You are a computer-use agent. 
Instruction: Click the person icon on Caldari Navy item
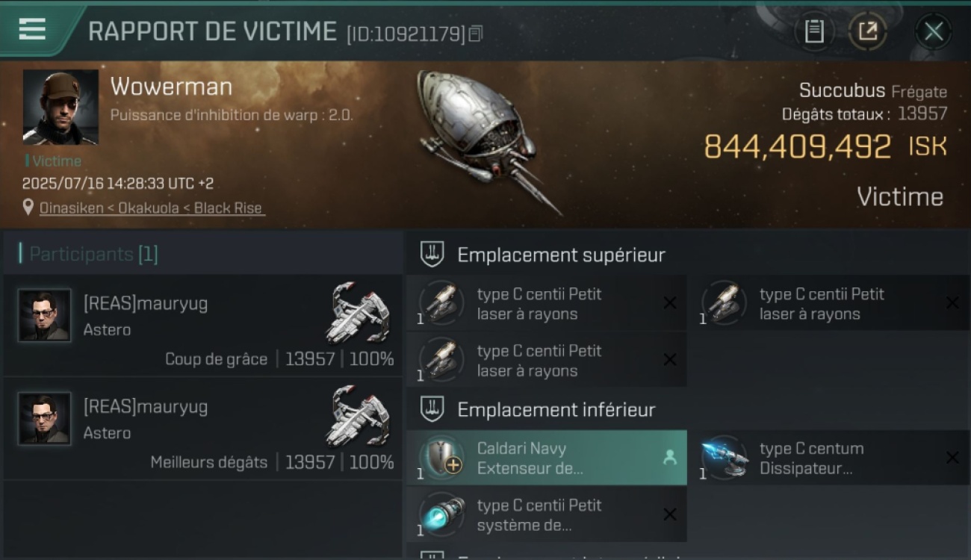[670, 458]
